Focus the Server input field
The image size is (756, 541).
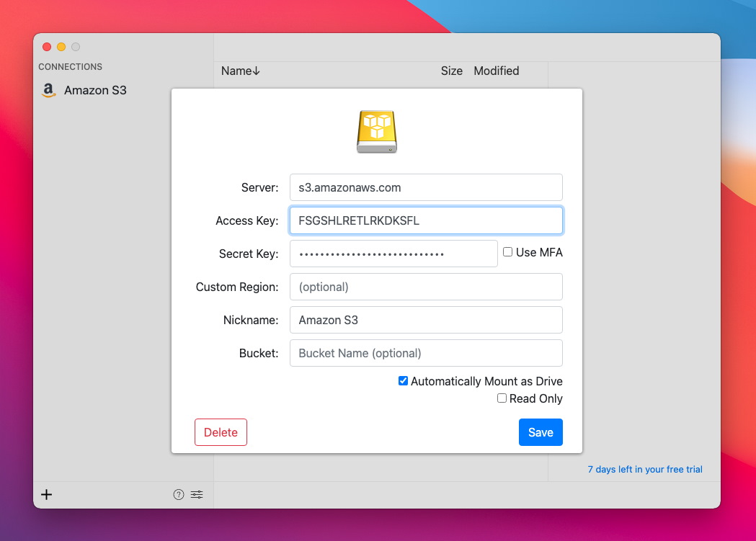coord(426,187)
